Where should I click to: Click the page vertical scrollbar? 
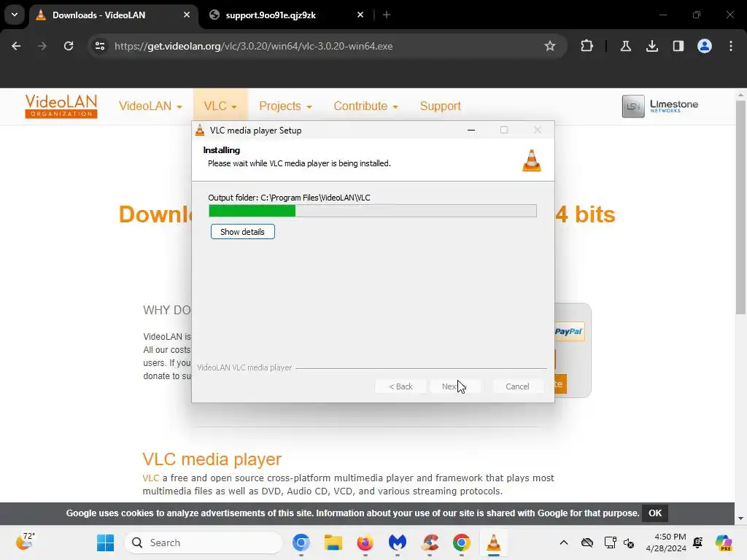pos(740,208)
